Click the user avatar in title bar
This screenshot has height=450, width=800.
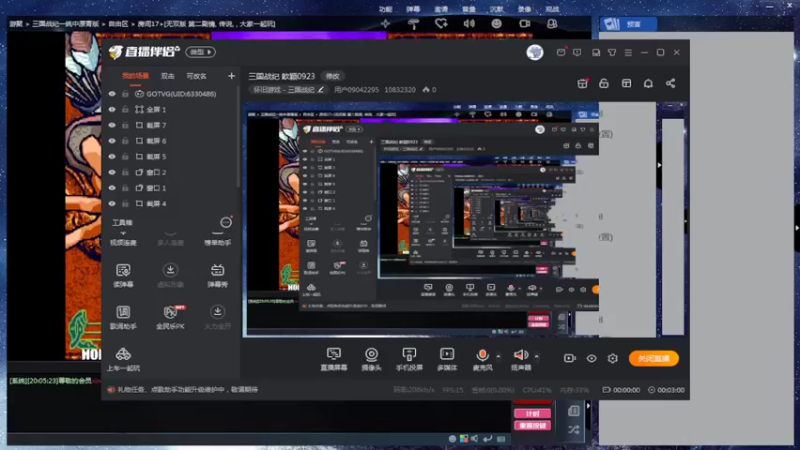click(535, 52)
